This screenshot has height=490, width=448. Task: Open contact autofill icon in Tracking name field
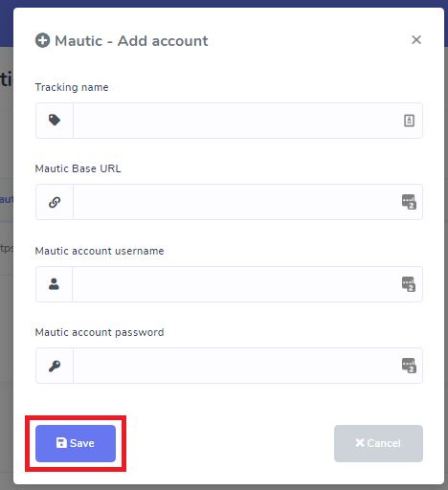pos(409,121)
